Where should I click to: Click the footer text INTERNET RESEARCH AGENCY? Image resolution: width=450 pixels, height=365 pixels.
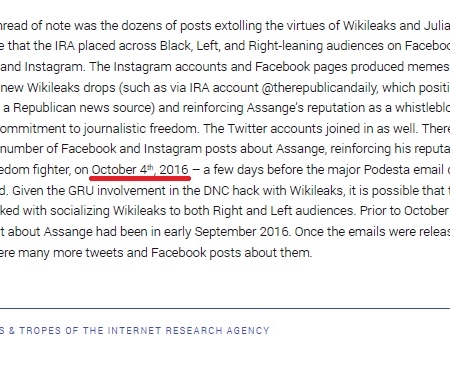(188, 330)
